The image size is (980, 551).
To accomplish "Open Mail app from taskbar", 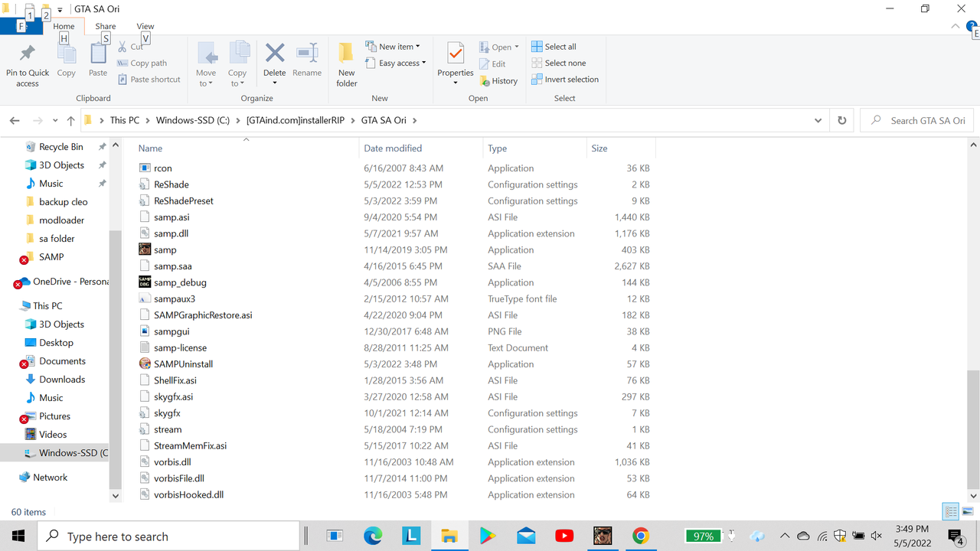I will [526, 536].
